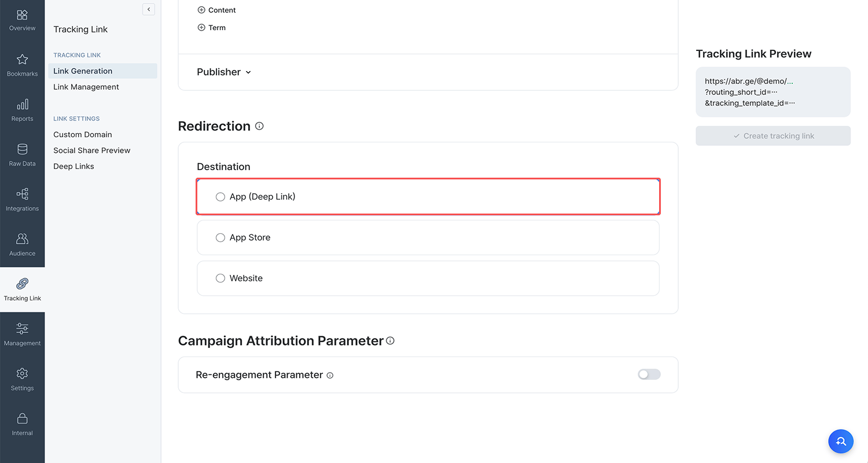Open Internal lock icon
The height and width of the screenshot is (463, 868).
pos(22,418)
